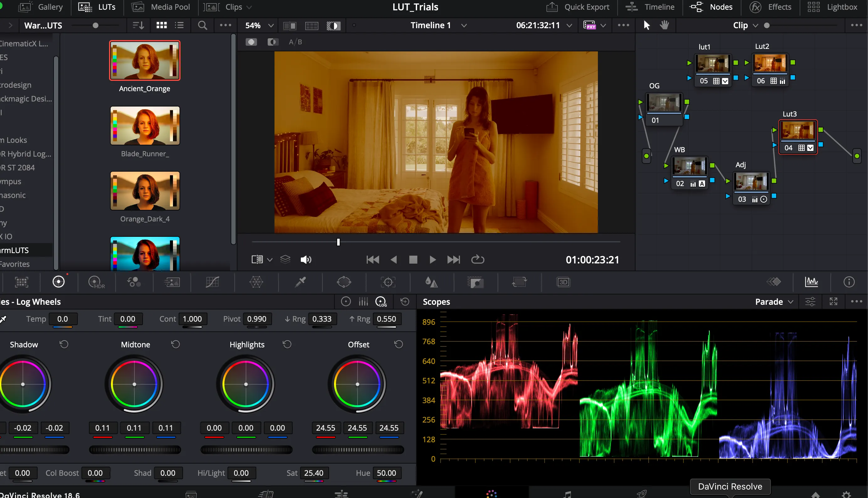Screen dimensions: 868x498
Task: Select the Blade_Runner_ LUT thumbnail
Action: tap(145, 126)
